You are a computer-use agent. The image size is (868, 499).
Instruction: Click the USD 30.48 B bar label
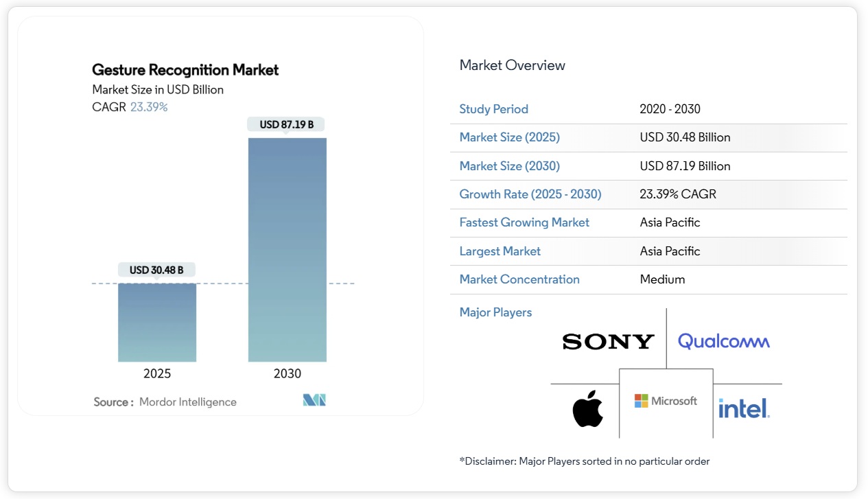[x=156, y=270]
